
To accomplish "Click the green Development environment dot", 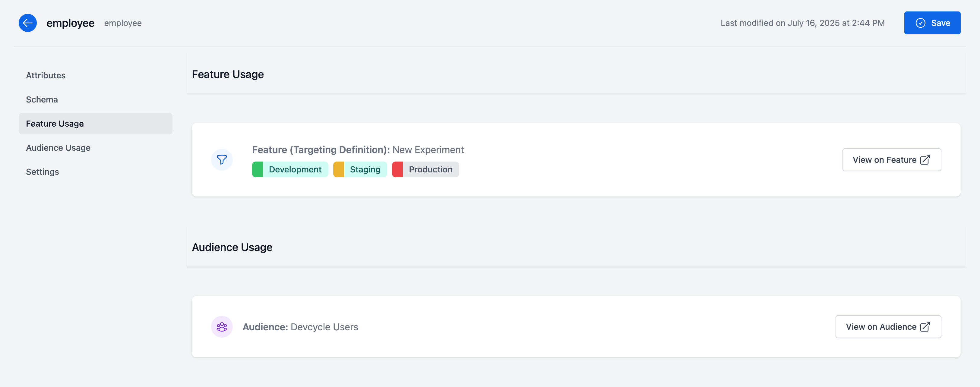I will [258, 169].
